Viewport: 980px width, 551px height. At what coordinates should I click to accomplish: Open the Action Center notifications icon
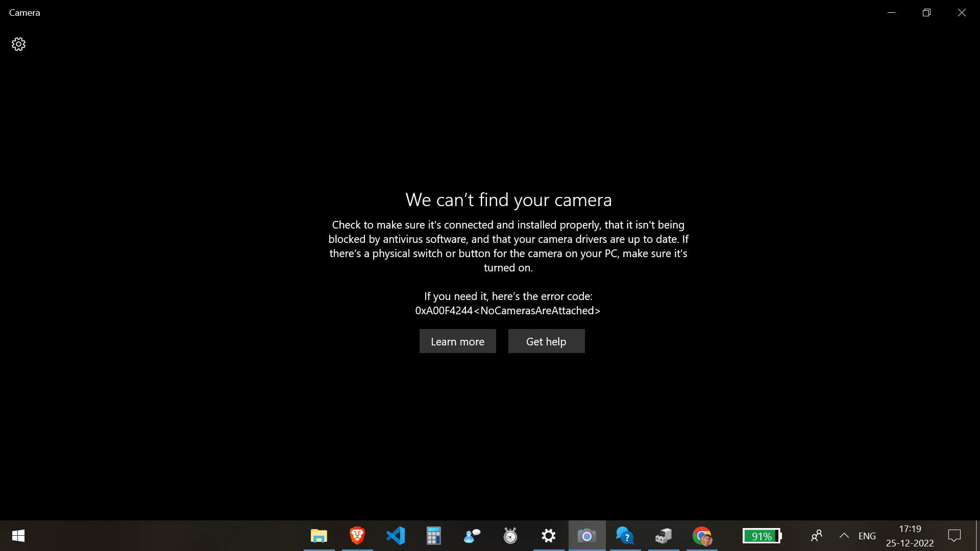click(954, 536)
